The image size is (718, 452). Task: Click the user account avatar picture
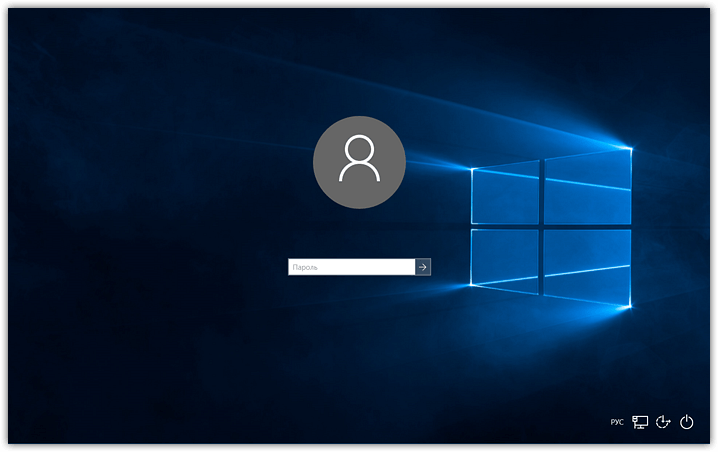tap(359, 162)
